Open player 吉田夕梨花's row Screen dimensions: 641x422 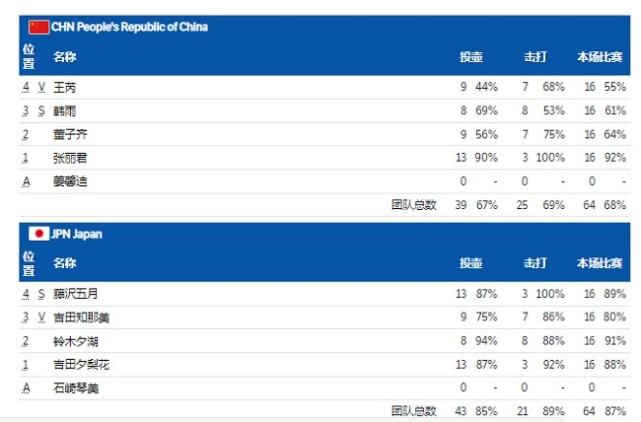tap(325, 364)
